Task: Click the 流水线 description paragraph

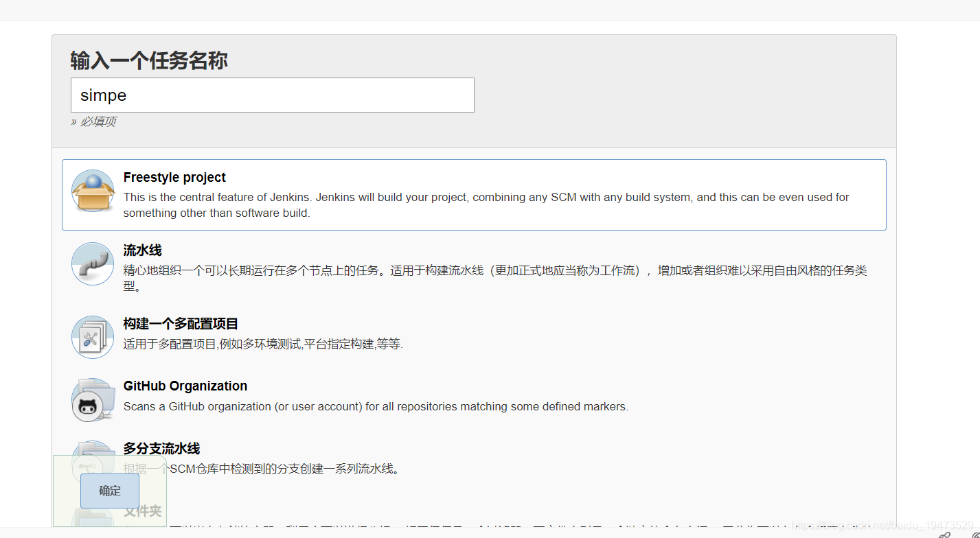Action: point(495,278)
